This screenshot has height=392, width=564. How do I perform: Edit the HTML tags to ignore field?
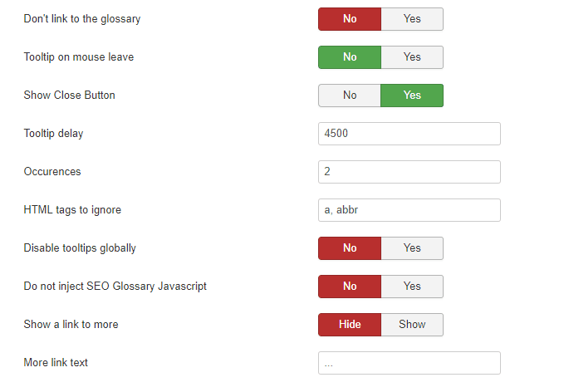coord(409,210)
